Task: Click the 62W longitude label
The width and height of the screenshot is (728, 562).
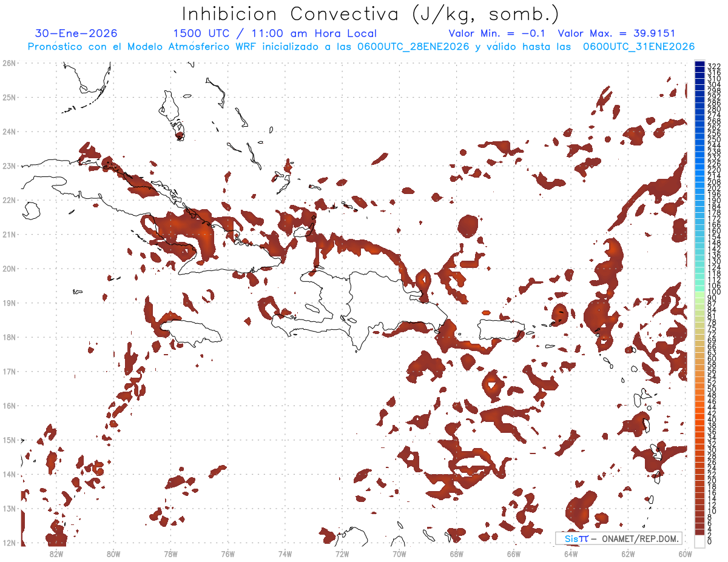Action: pyautogui.click(x=628, y=554)
